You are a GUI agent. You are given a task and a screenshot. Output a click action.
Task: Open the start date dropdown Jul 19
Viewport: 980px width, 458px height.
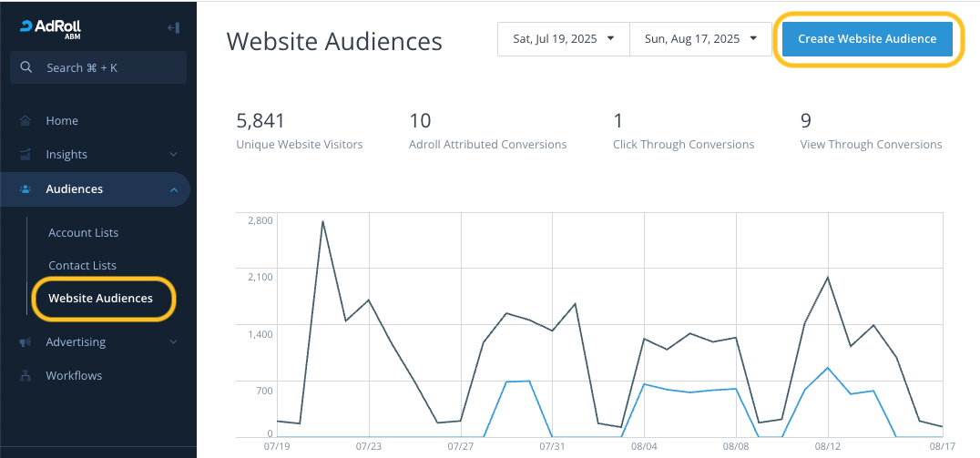click(564, 39)
